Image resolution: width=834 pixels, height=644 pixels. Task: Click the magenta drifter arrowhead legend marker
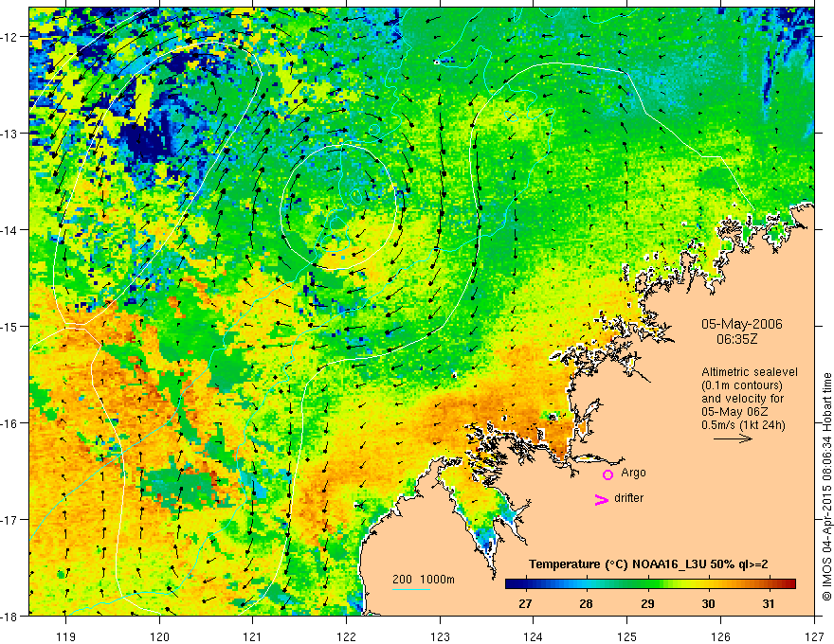601,499
